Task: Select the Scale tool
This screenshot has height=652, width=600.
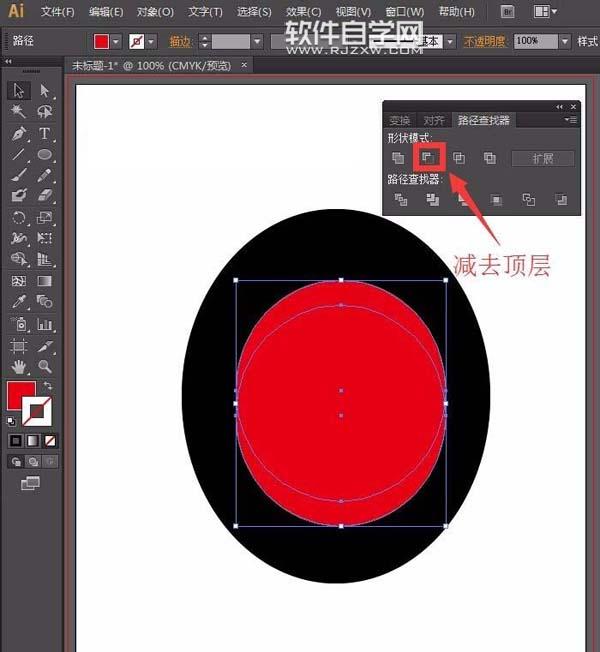Action: [x=44, y=217]
